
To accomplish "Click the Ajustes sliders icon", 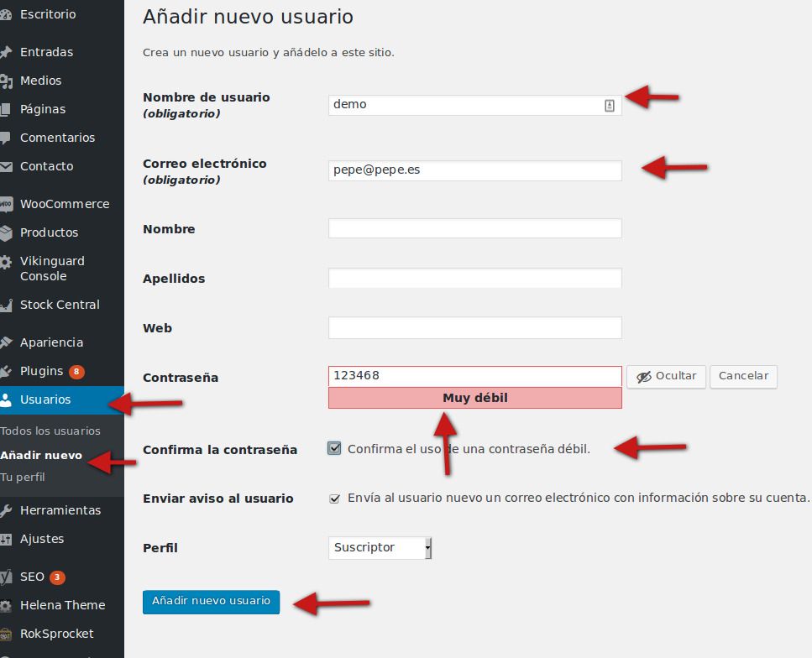I will point(6,540).
